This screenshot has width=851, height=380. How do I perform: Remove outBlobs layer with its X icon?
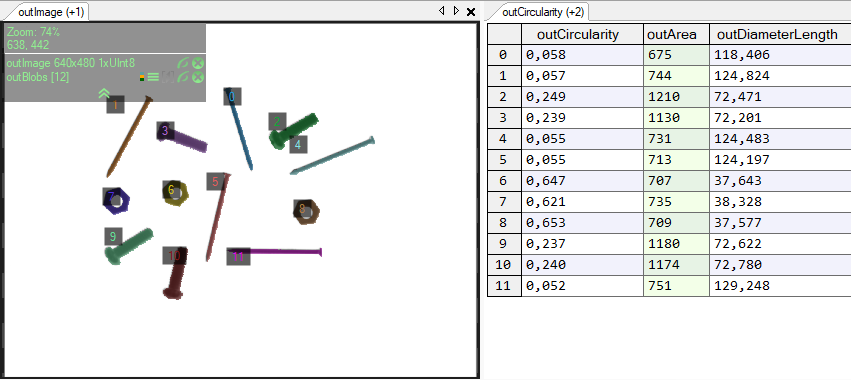pyautogui.click(x=198, y=77)
